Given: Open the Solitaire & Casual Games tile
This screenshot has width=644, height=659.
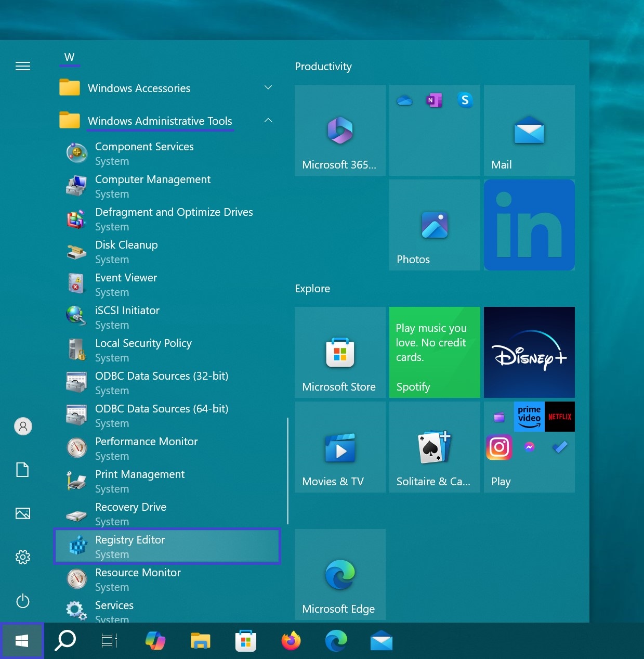Looking at the screenshot, I should 435,447.
